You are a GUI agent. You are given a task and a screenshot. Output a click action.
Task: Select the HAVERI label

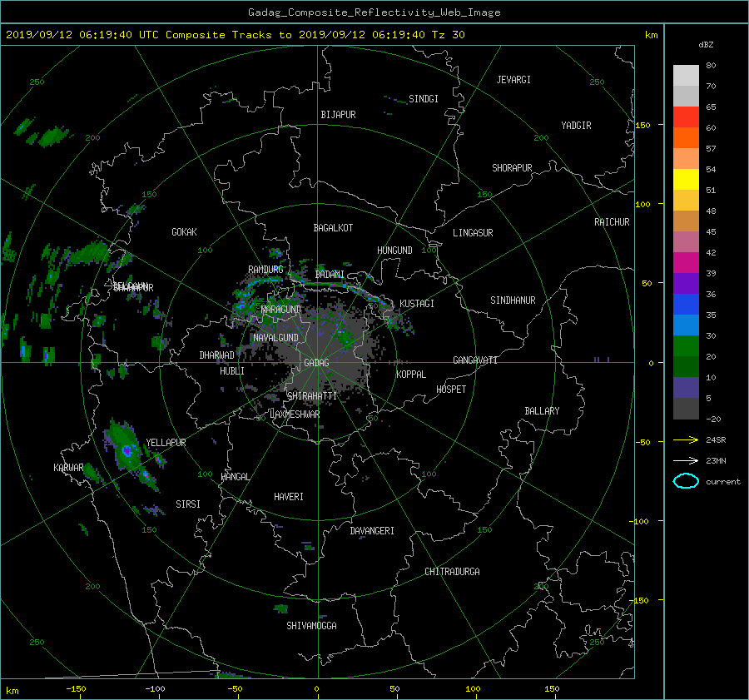[x=289, y=497]
